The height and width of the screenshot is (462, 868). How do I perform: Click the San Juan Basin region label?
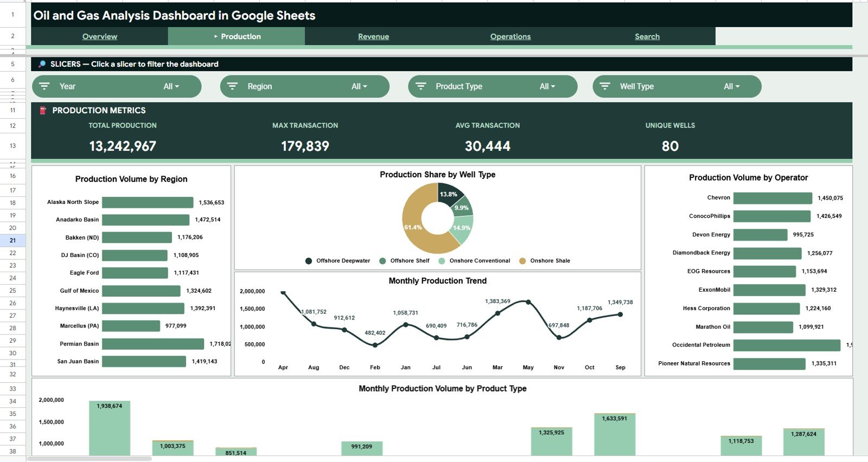click(78, 361)
